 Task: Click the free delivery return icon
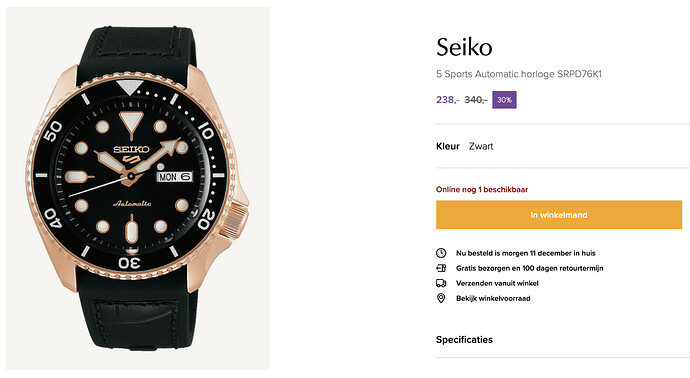(441, 268)
